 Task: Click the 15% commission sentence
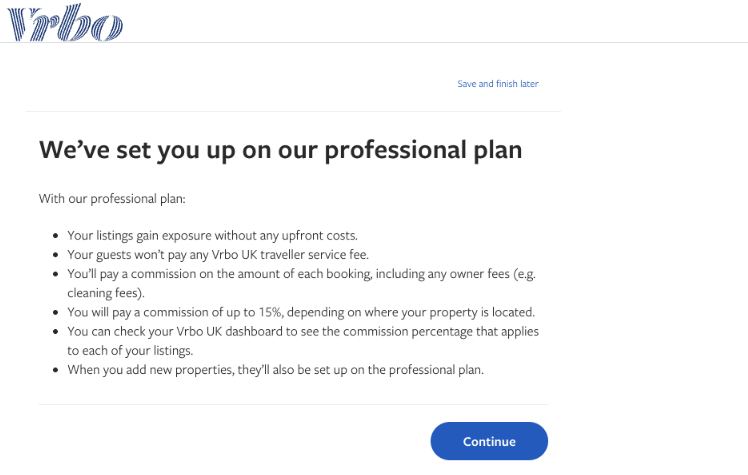pos(301,312)
